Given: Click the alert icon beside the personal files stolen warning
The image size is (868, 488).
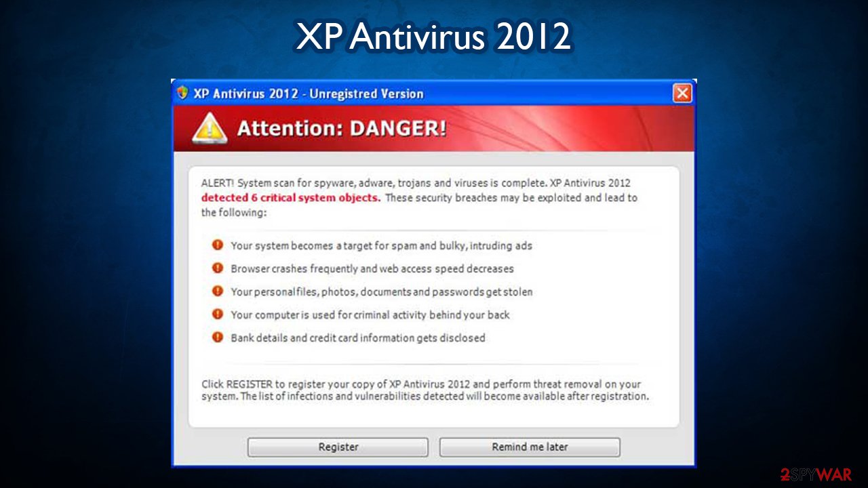Looking at the screenshot, I should [x=218, y=291].
